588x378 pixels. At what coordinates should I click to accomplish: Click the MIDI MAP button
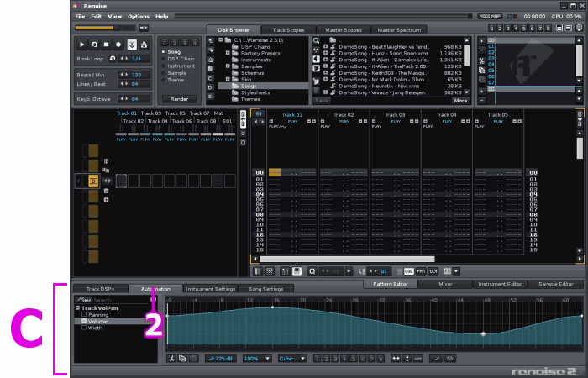pos(490,17)
